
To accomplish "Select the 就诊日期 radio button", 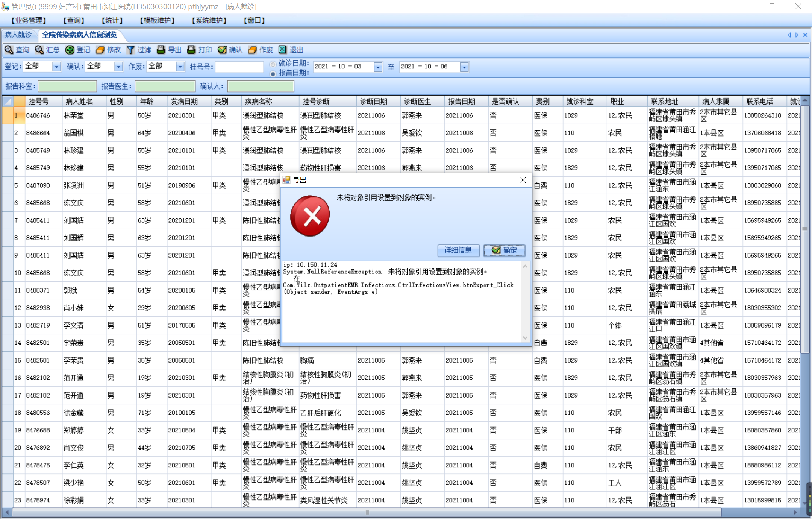I will click(273, 64).
